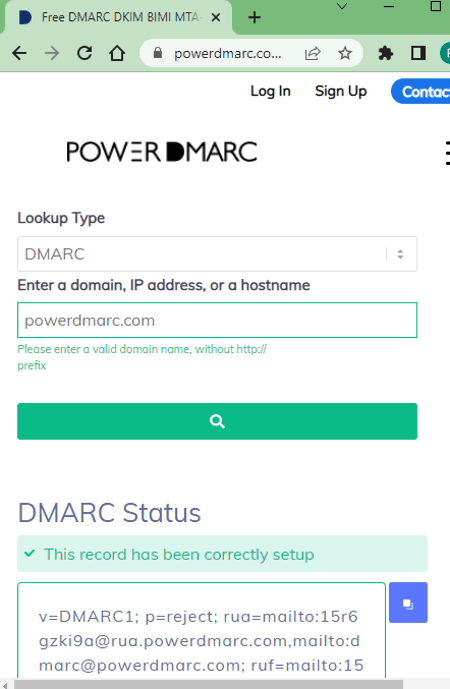Viewport: 450px width, 689px height.
Task: Toggle the browser side panel
Action: pos(418,54)
